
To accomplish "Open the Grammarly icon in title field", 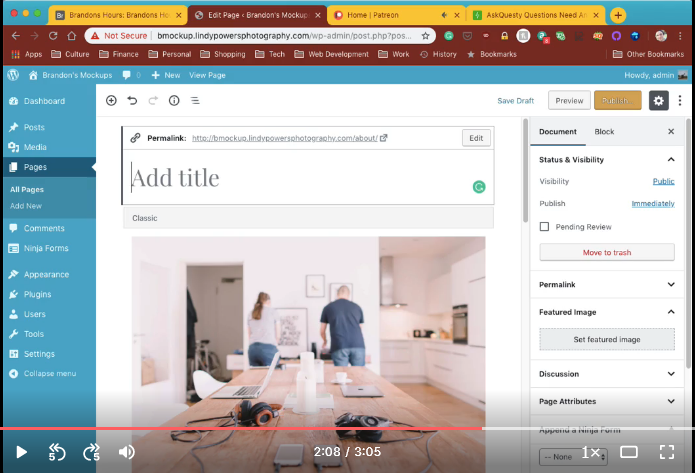I will (479, 187).
